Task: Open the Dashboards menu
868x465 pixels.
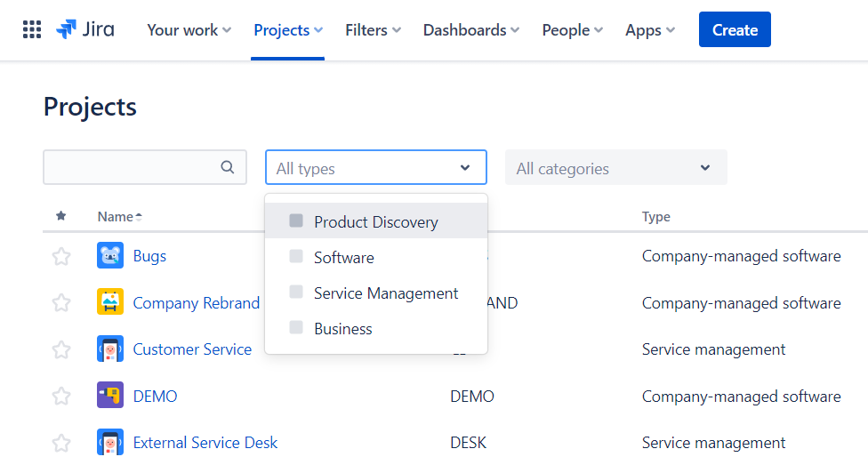Action: 471,30
